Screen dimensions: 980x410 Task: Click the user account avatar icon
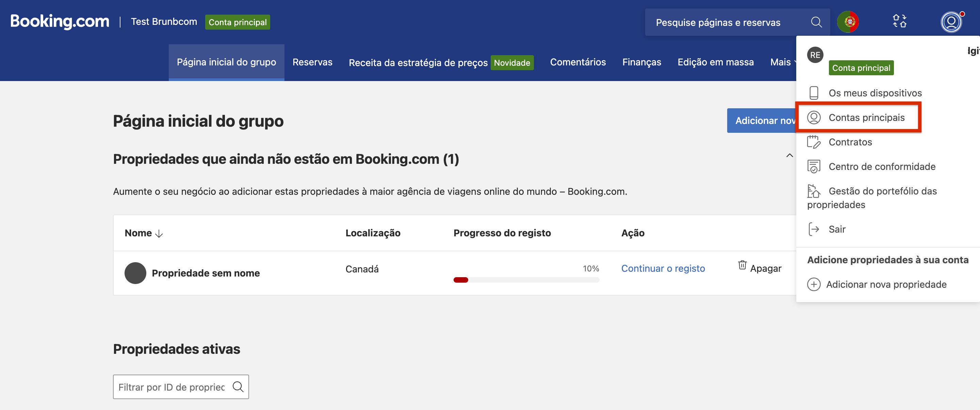(951, 22)
